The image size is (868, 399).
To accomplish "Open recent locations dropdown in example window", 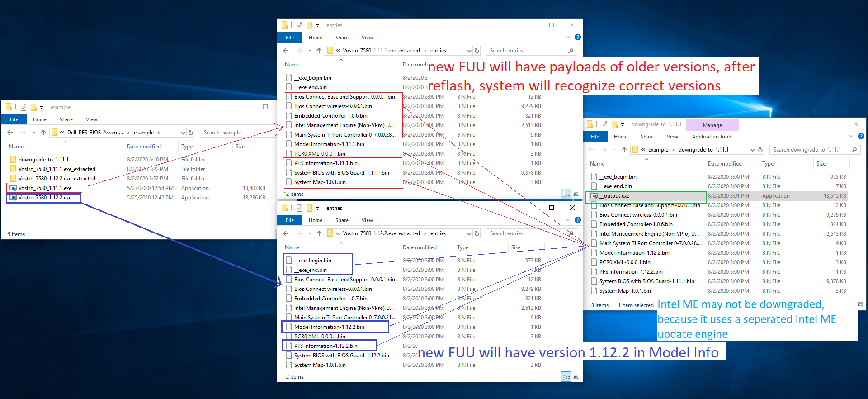I will [34, 133].
